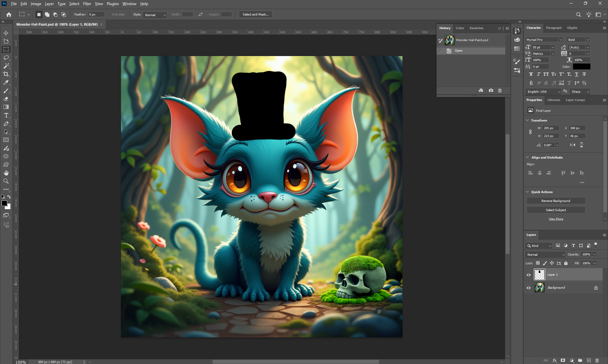Viewport: 608px width, 364px height.
Task: Collapse the Quick Actions section
Action: [x=528, y=192]
